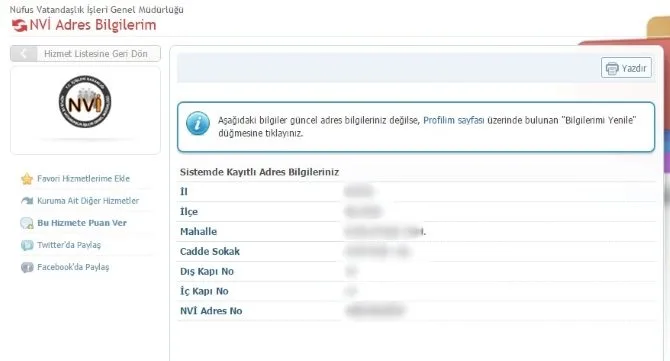The width and height of the screenshot is (670, 361).
Task: Click the İlçe row label
Action: [189, 212]
